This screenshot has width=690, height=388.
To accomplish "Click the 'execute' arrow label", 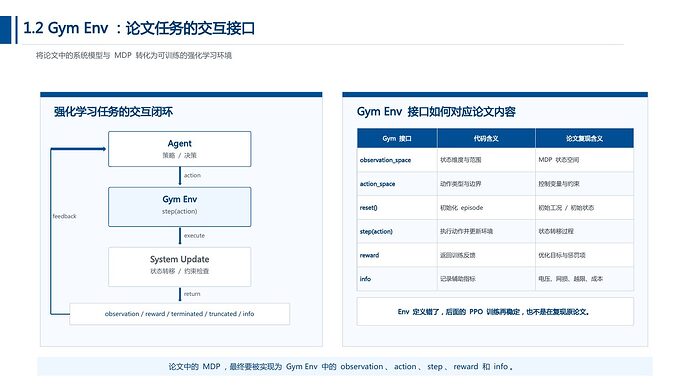I will (x=194, y=236).
